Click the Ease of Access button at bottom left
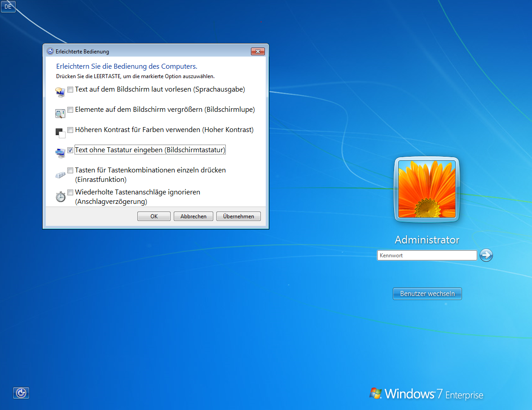 pyautogui.click(x=21, y=393)
